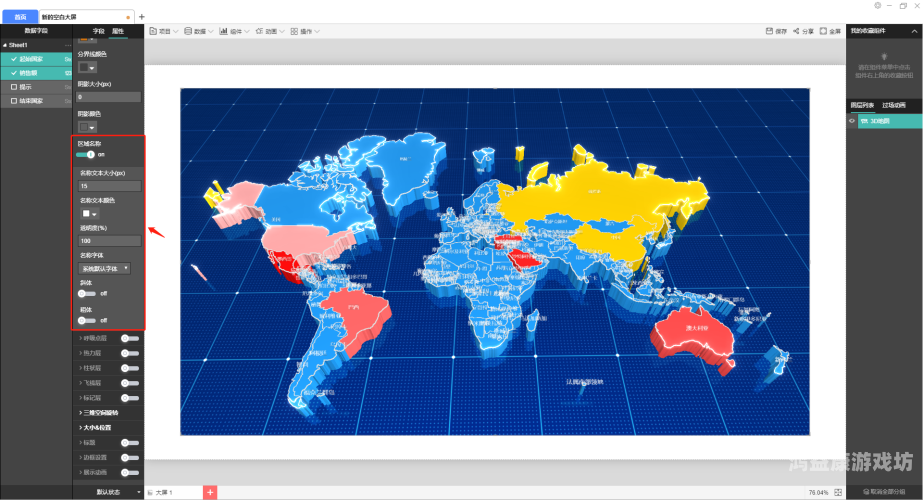Switch to the 过场动画 tab
The height and width of the screenshot is (500, 923).
coord(894,105)
